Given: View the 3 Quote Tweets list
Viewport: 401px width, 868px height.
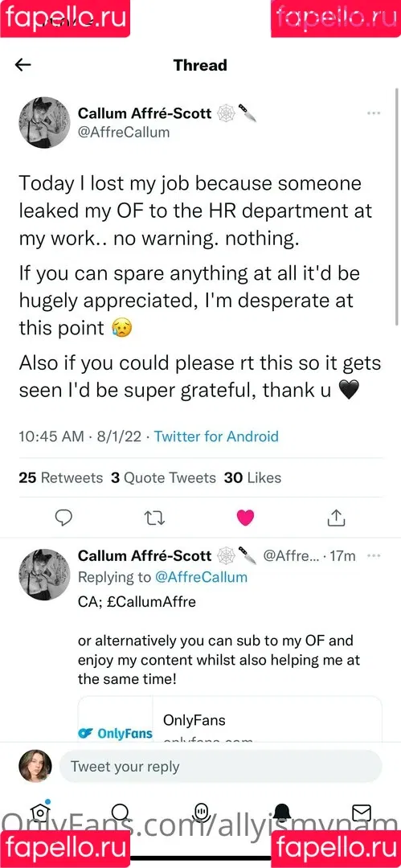Looking at the screenshot, I should pyautogui.click(x=163, y=477).
